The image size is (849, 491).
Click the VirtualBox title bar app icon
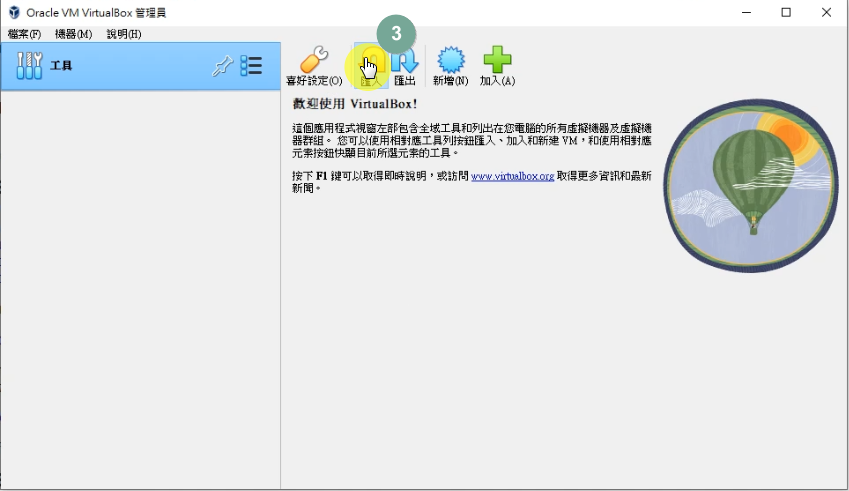14,12
